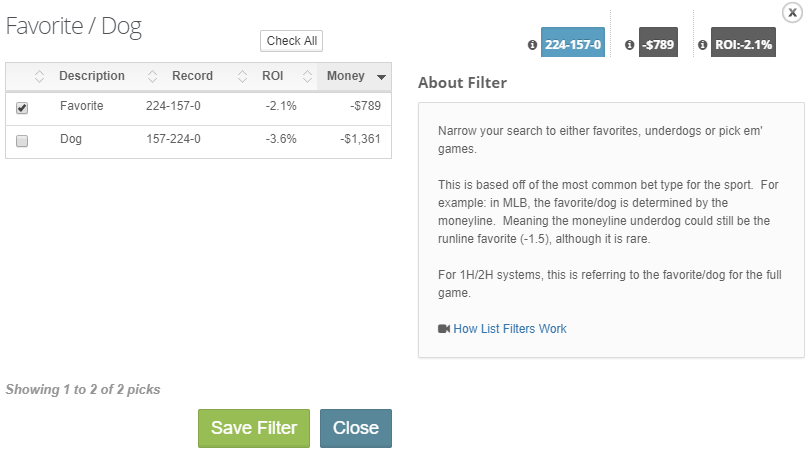Click the info icon beside the 224-157-0 record
Viewport: 807px width, 456px height.
[x=532, y=45]
